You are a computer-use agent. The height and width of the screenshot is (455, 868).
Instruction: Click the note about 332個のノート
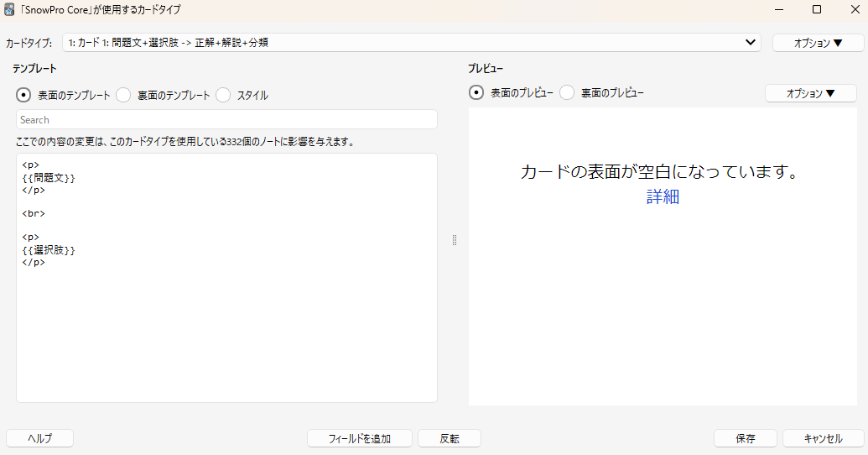(185, 142)
